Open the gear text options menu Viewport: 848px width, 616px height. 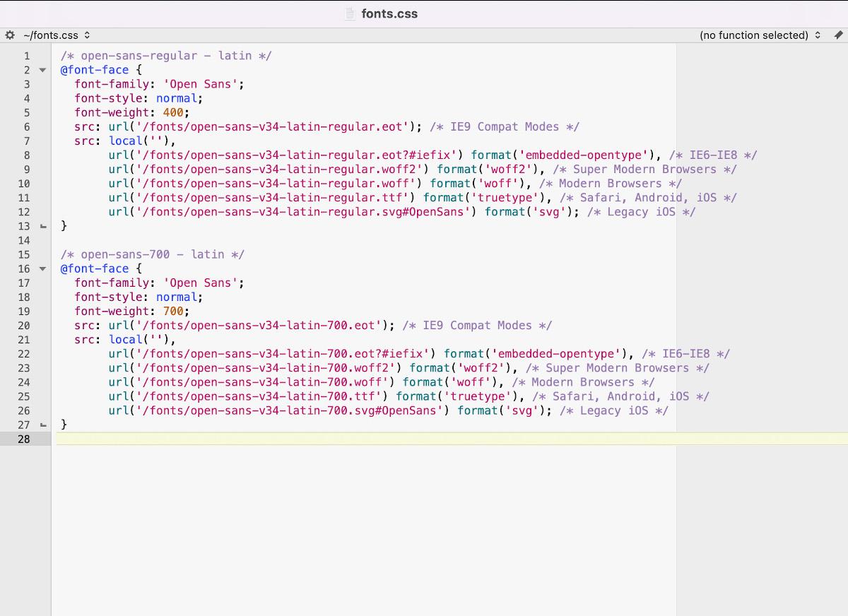[10, 35]
